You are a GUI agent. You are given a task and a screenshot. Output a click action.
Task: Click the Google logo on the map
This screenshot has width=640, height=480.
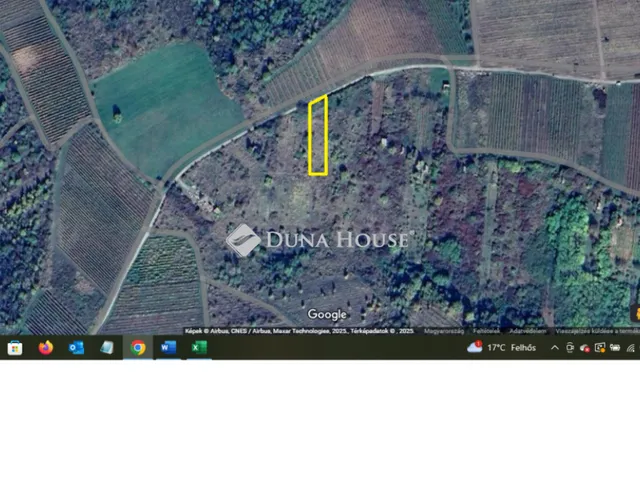coord(327,315)
